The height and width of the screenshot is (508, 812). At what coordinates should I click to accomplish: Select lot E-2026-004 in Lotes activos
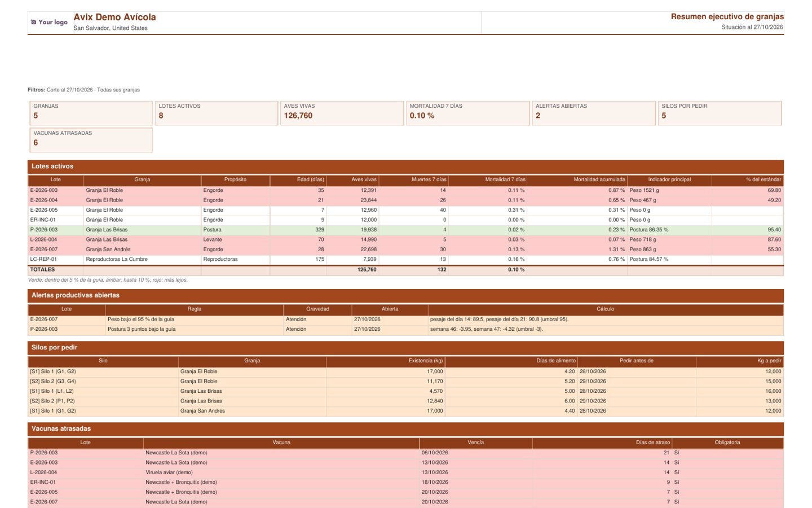[x=405, y=200]
